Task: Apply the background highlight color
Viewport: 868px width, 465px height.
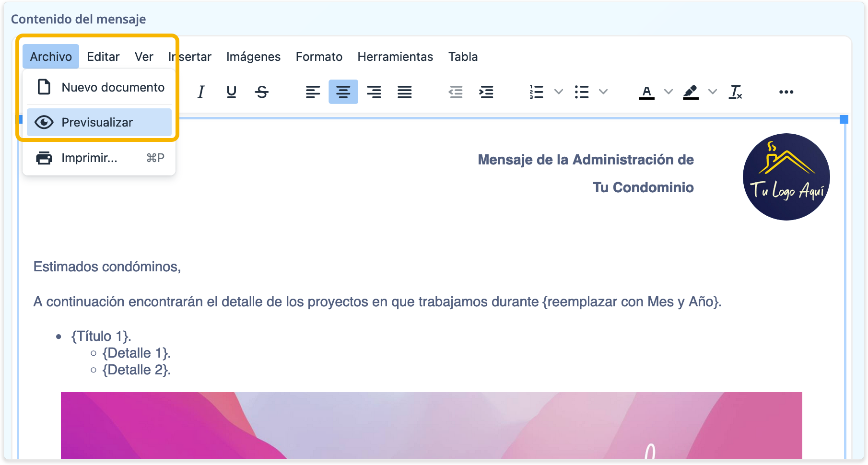Action: pos(691,92)
